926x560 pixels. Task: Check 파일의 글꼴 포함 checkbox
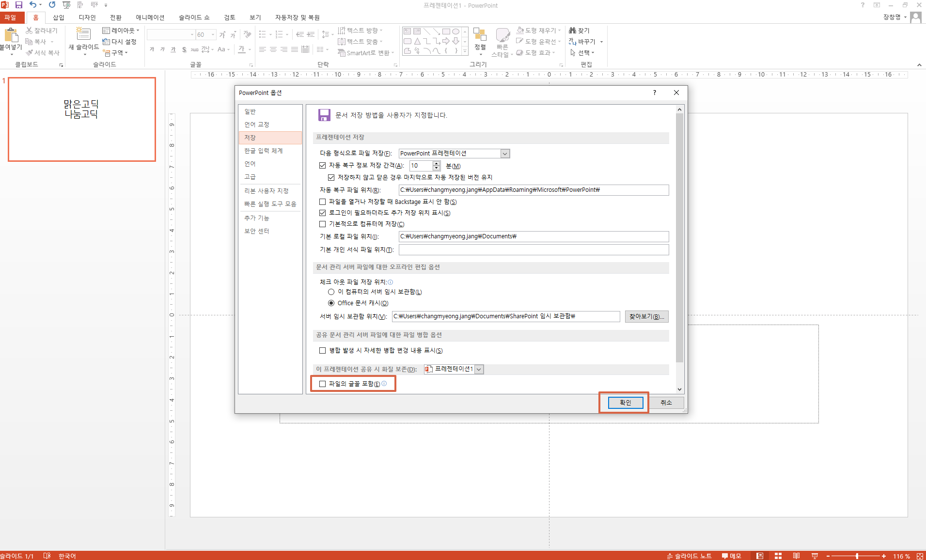pyautogui.click(x=322, y=384)
